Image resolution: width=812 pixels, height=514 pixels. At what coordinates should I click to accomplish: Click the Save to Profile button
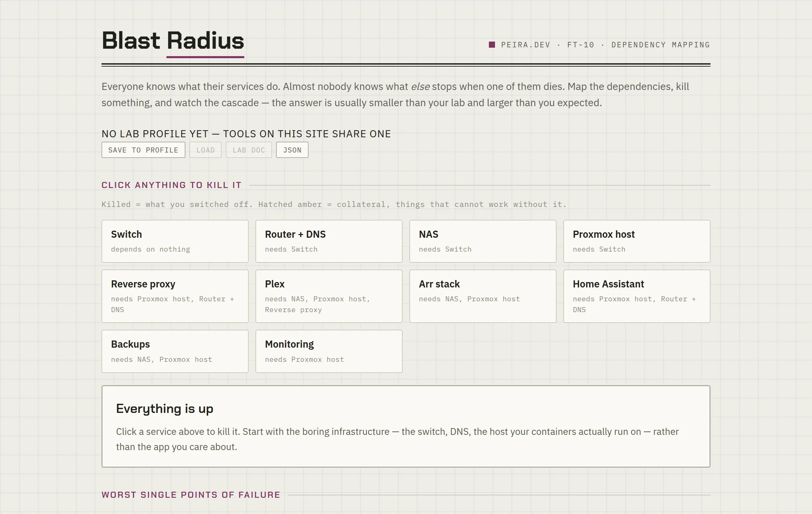143,150
